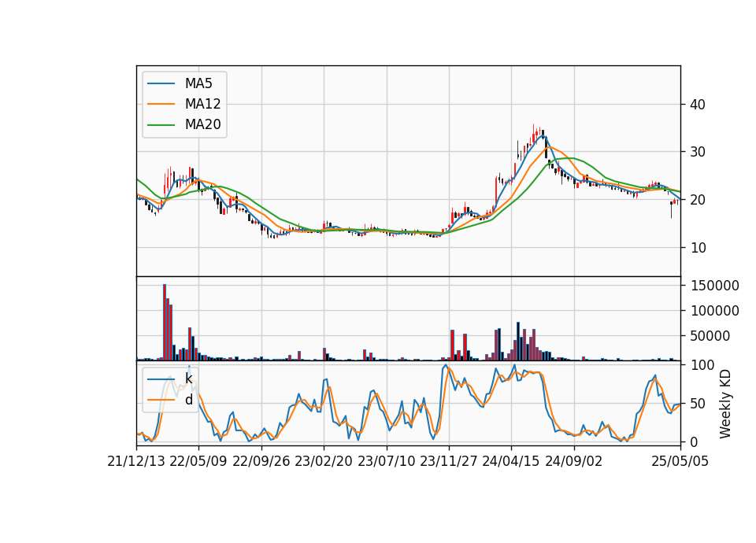The height and width of the screenshot is (543, 756).
Task: Click the orange MA12 legend line sample
Action: [x=161, y=104]
